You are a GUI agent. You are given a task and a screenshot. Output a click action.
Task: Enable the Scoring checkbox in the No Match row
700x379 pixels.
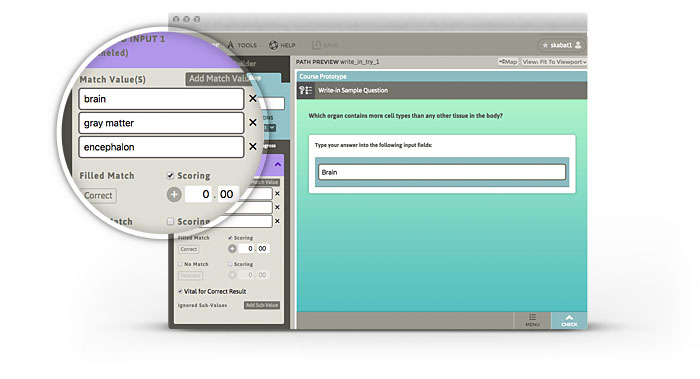pyautogui.click(x=230, y=264)
